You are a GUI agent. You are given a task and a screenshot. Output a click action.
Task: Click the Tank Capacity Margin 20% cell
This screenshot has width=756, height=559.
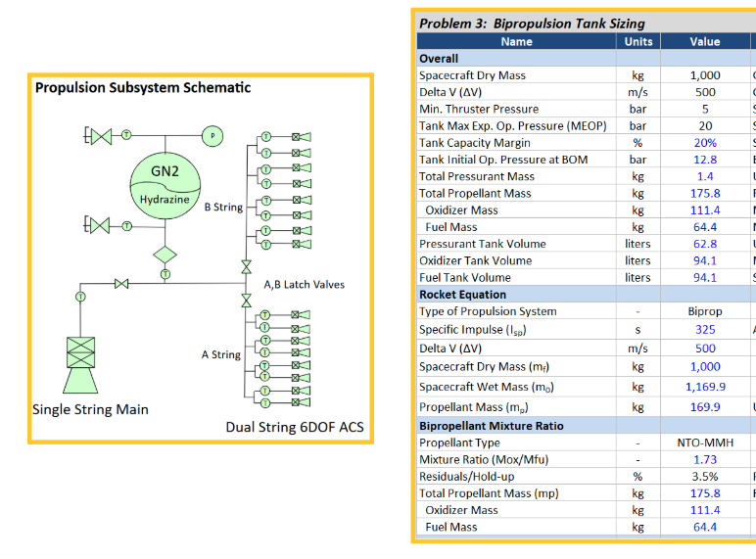point(705,143)
